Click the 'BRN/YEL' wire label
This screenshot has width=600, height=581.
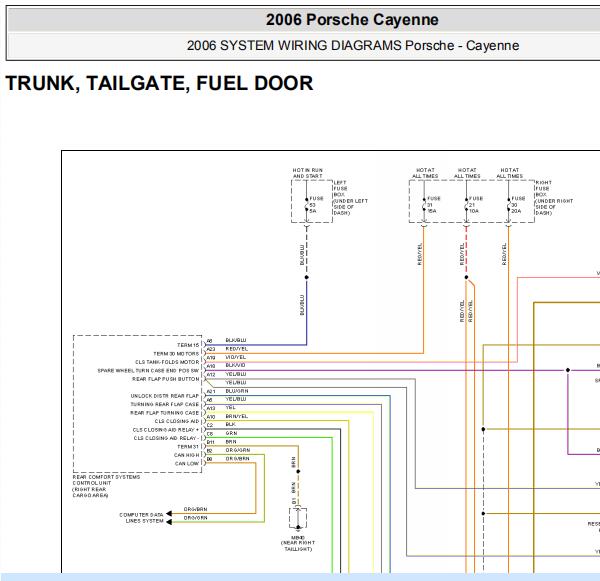click(236, 416)
